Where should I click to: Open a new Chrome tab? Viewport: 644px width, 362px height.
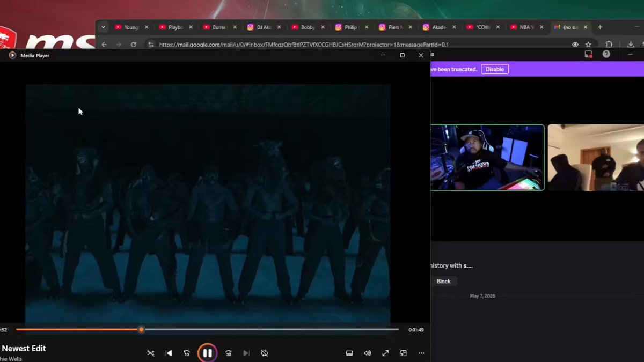point(600,27)
